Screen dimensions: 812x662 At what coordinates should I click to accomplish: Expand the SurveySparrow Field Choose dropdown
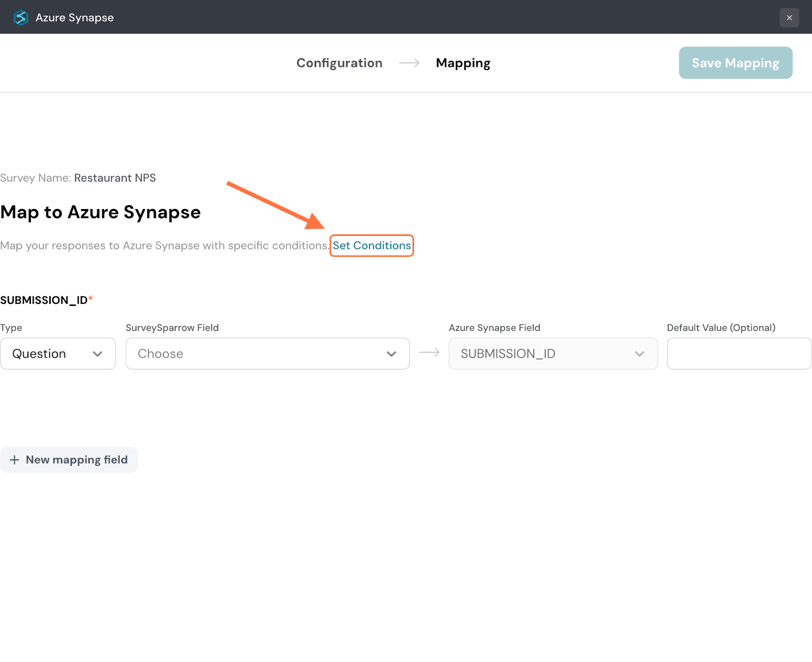(x=267, y=354)
